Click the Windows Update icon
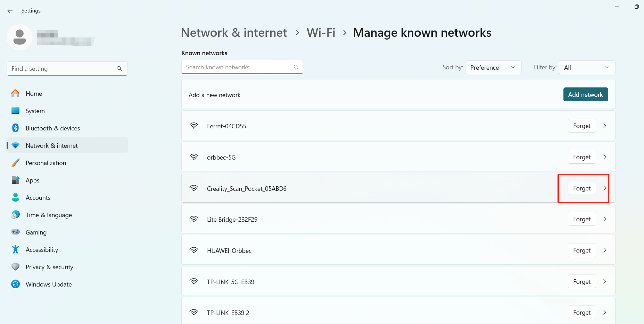The height and width of the screenshot is (324, 644). [x=15, y=284]
